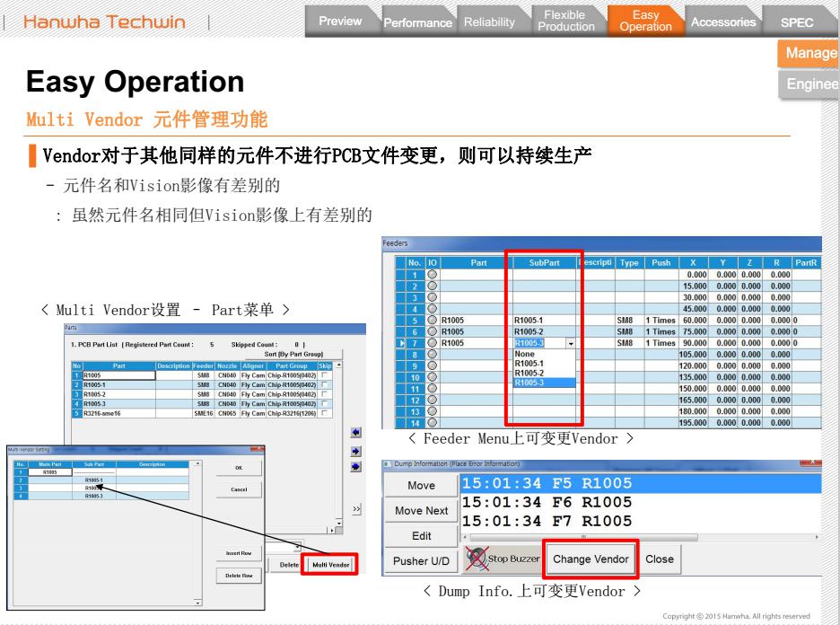The width and height of the screenshot is (840, 625).
Task: Click Sub Part cell R1005-3 in Multi Vendor Setting
Action: 93,497
